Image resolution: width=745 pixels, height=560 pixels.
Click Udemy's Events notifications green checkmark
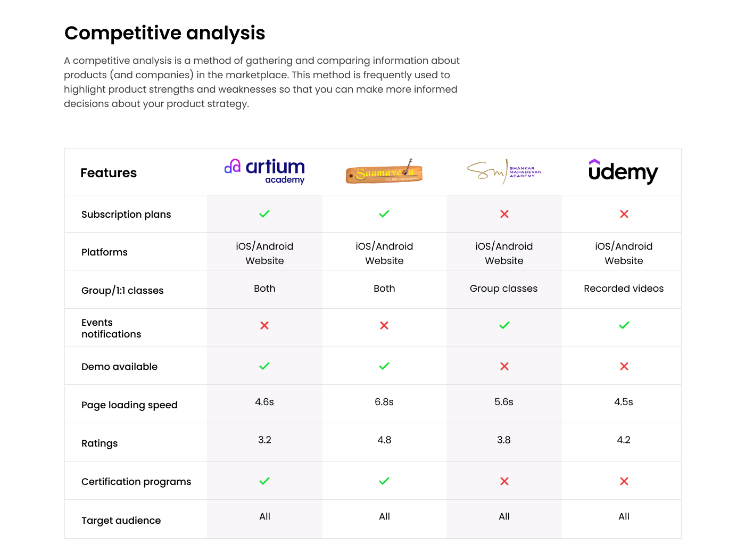(x=624, y=325)
